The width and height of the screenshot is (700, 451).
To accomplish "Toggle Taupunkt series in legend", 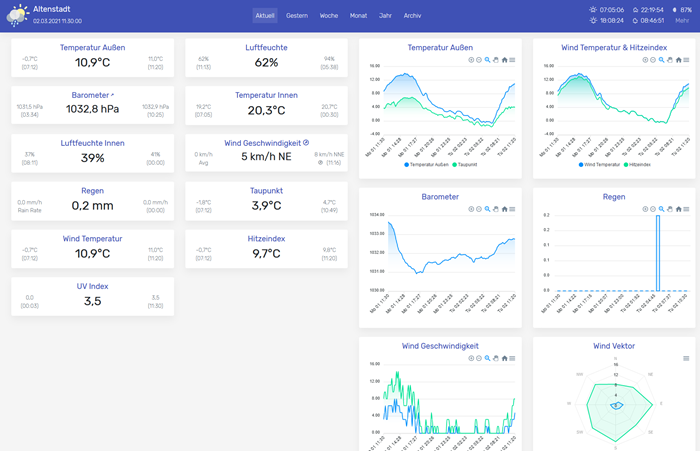I will [x=465, y=165].
